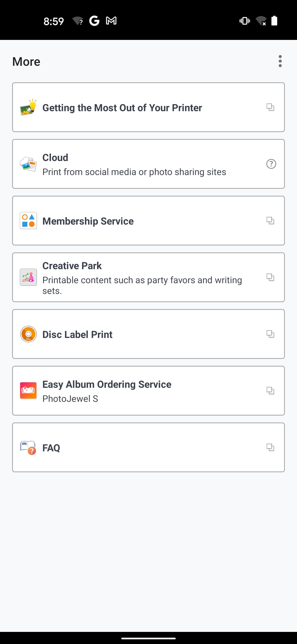Tap the red Easy Album icon
The height and width of the screenshot is (644, 297).
click(x=28, y=391)
